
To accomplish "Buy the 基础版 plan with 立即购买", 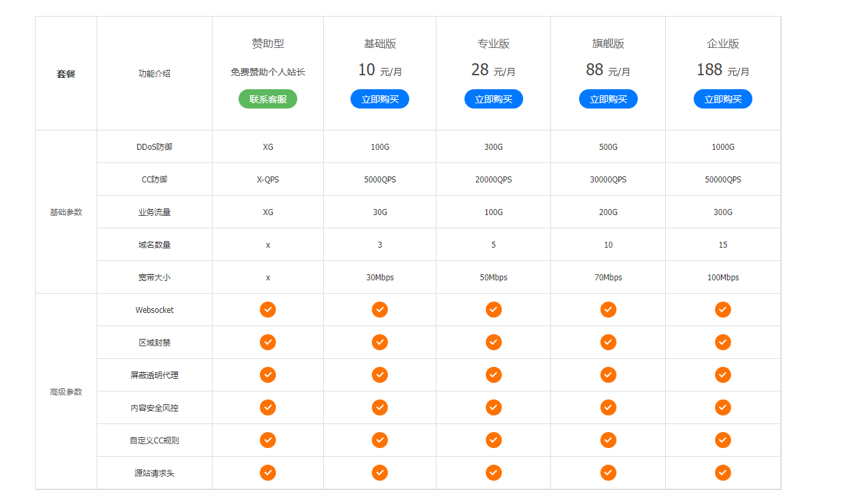I will click(x=380, y=99).
